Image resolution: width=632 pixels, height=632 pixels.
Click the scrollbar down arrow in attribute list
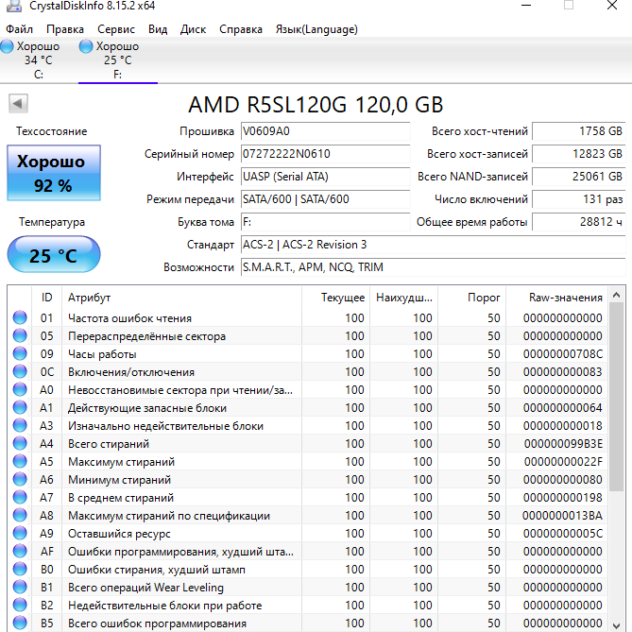click(616, 625)
